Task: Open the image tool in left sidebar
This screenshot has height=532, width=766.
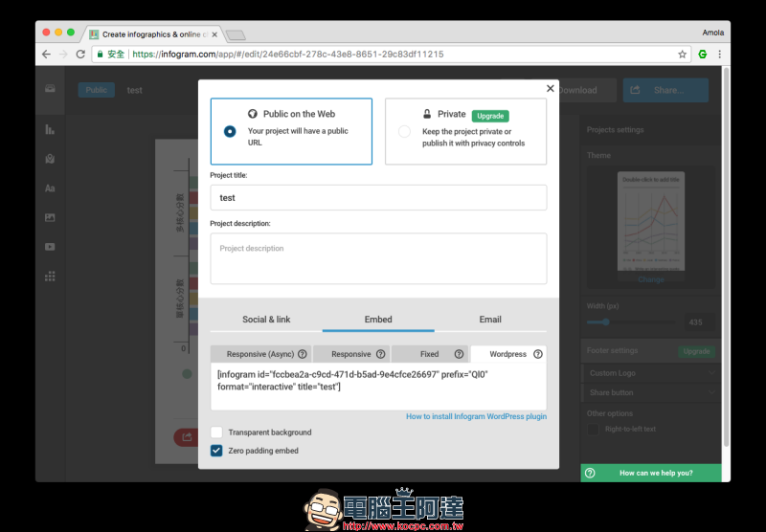Action: pyautogui.click(x=50, y=218)
